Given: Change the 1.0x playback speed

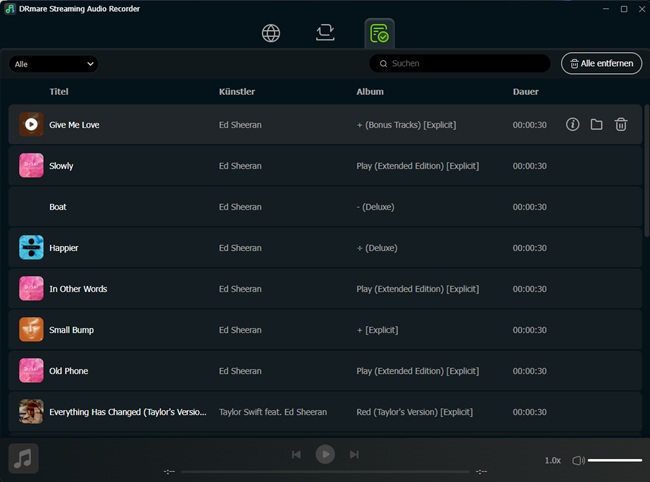Looking at the screenshot, I should pyautogui.click(x=553, y=460).
